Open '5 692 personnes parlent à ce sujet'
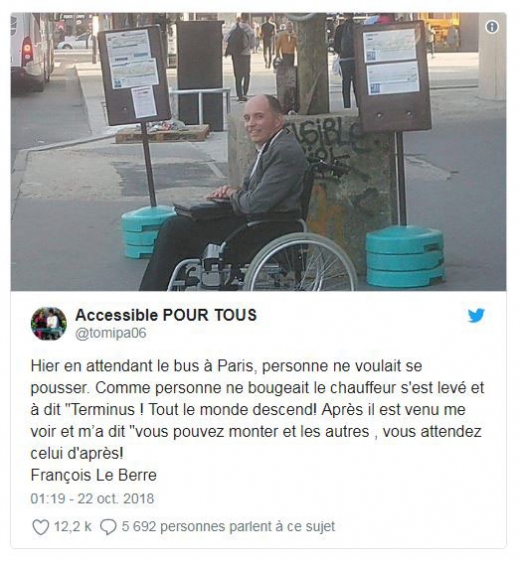 point(228,527)
